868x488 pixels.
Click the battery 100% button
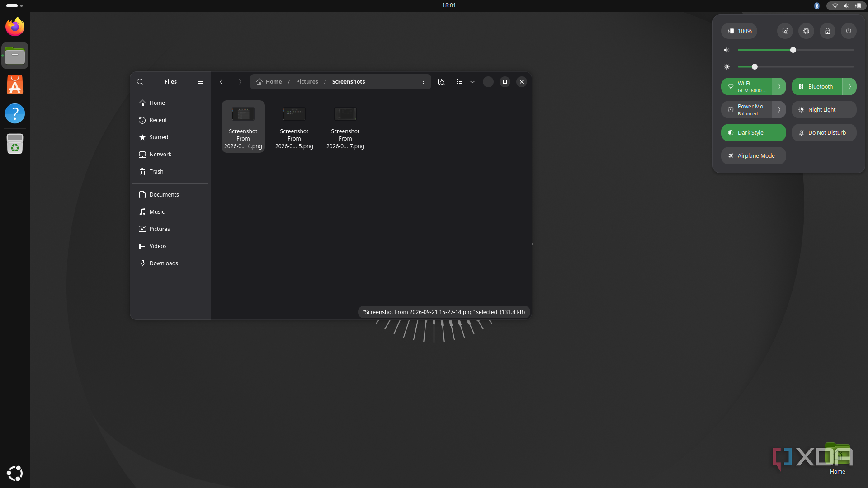[x=739, y=31]
